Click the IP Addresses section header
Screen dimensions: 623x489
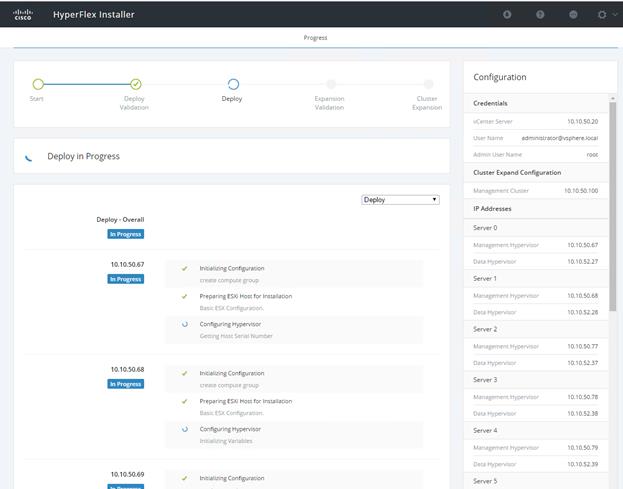(x=492, y=209)
